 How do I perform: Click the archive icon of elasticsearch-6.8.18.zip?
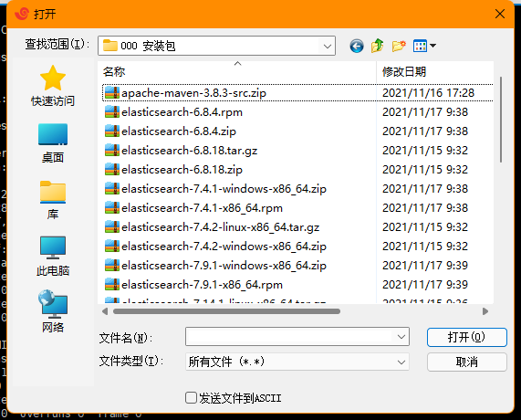pyautogui.click(x=112, y=169)
